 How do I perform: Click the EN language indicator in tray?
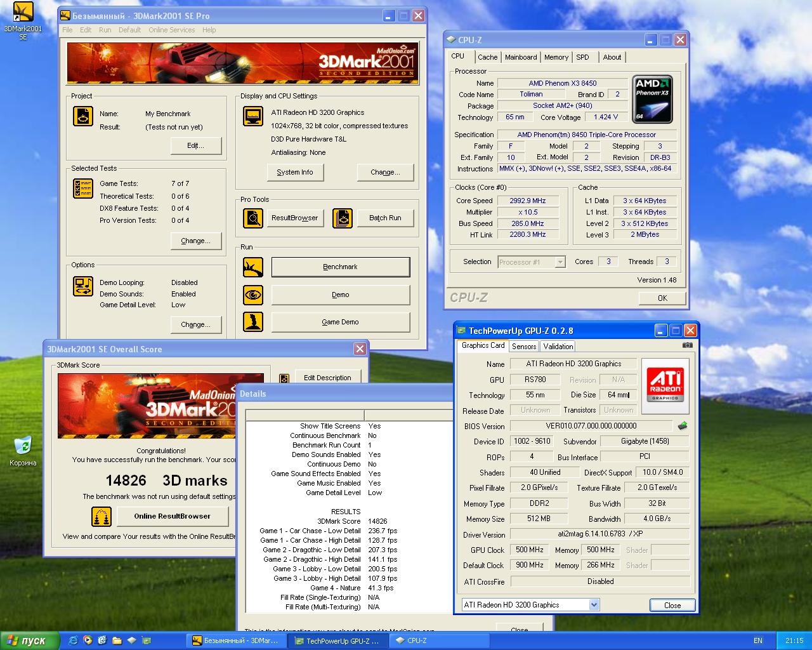click(x=758, y=640)
